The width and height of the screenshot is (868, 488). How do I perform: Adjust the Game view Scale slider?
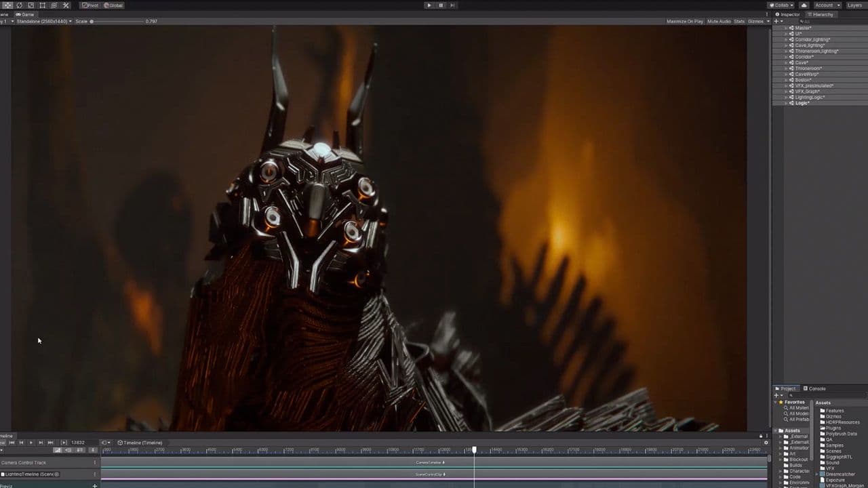pyautogui.click(x=92, y=21)
